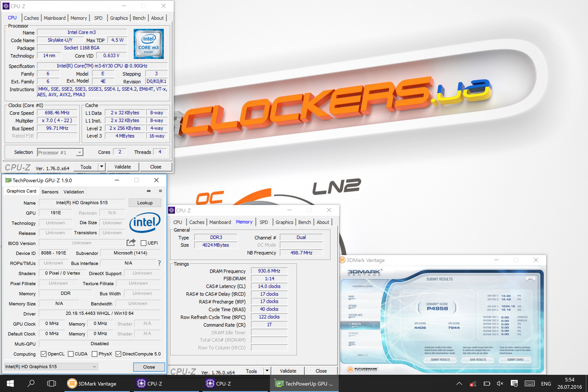The width and height of the screenshot is (588, 392).
Task: Click the Close button in GPU-Z
Action: coord(149,367)
